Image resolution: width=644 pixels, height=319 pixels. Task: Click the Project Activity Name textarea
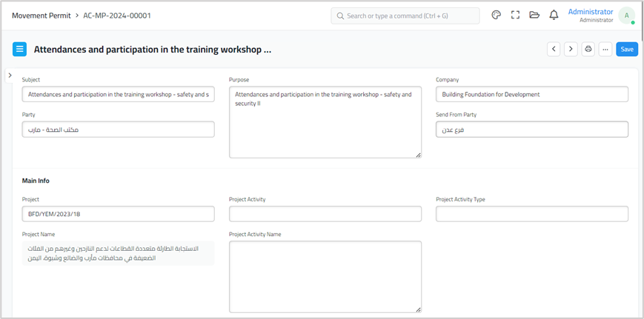click(x=325, y=276)
